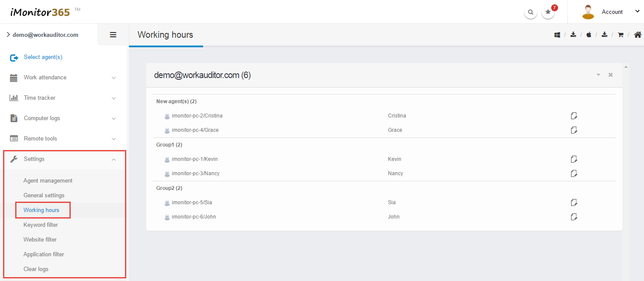Click the account avatar picture

pyautogui.click(x=588, y=12)
